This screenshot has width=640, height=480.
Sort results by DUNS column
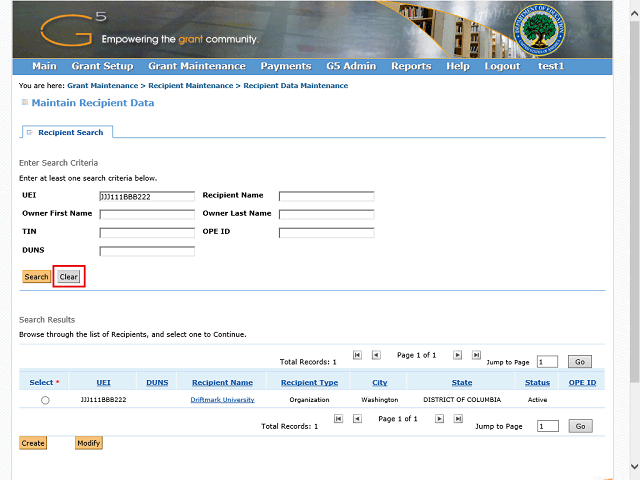pyautogui.click(x=157, y=382)
